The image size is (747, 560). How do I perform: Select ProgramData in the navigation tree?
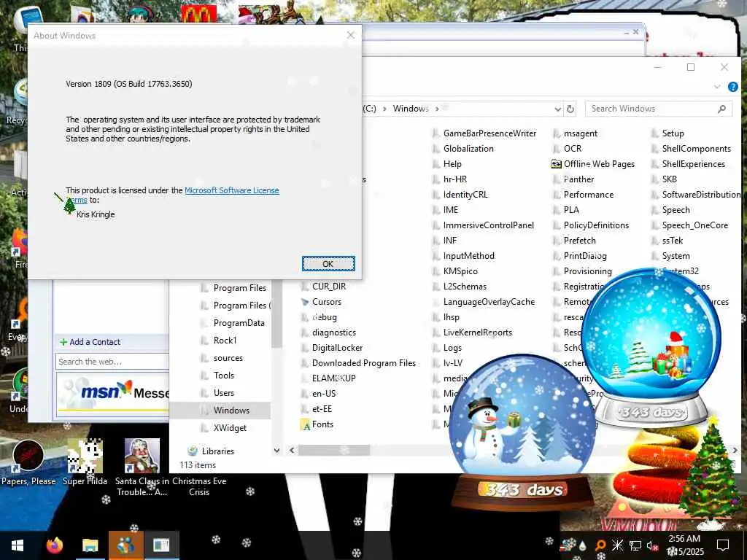coord(239,323)
